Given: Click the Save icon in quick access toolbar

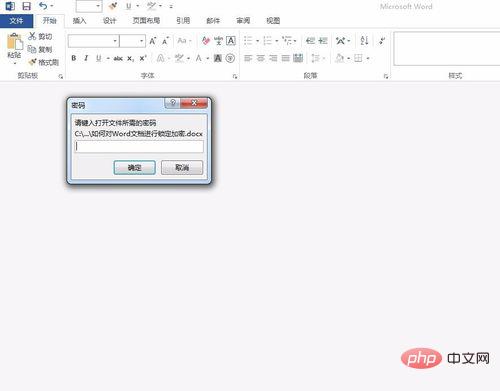Looking at the screenshot, I should [x=26, y=6].
